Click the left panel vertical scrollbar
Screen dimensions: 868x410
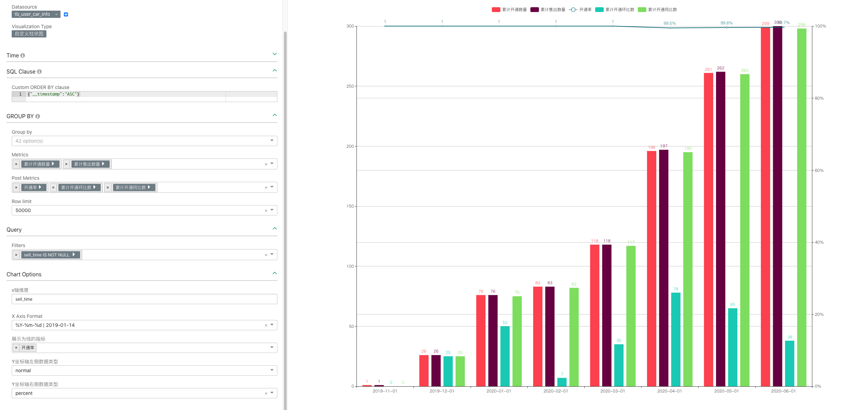tap(285, 220)
